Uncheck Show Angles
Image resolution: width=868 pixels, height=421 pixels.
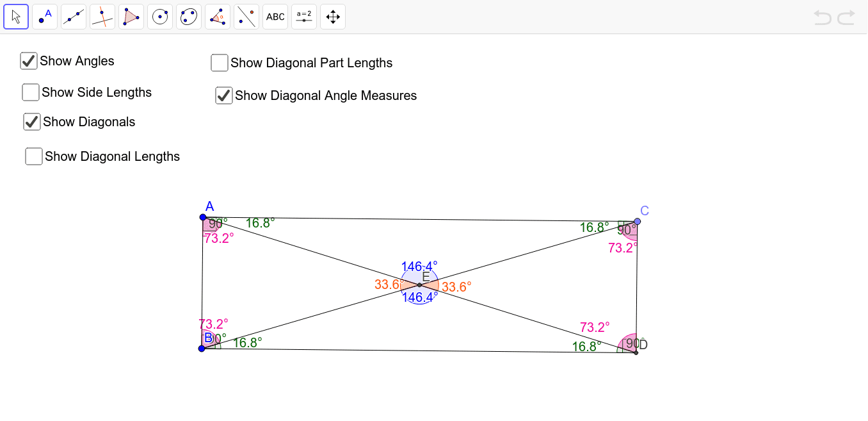(28, 61)
